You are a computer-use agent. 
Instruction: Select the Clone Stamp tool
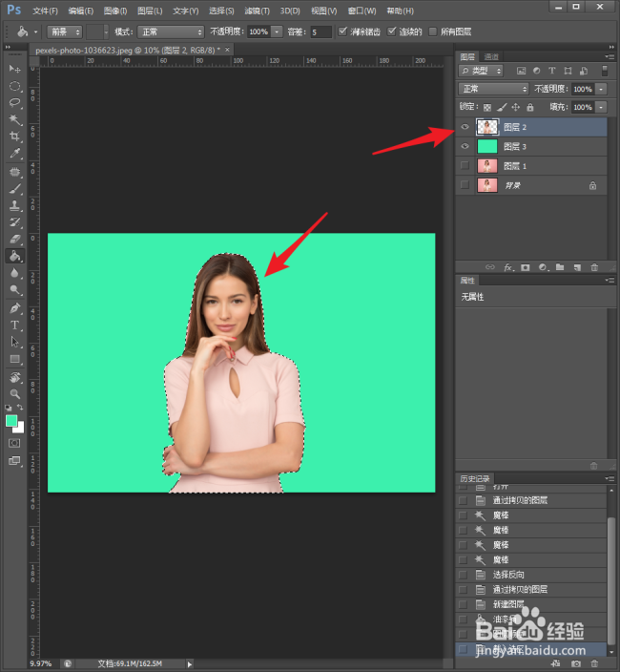15,206
